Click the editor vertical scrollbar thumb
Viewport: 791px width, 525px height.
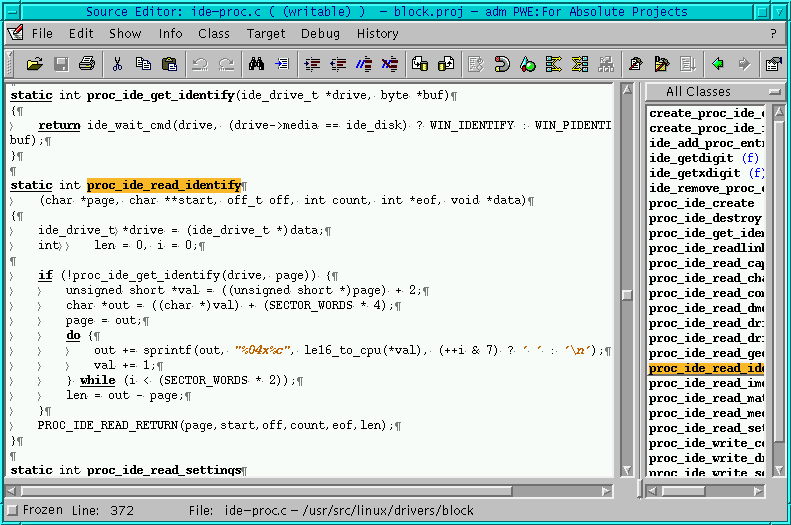coord(626,296)
